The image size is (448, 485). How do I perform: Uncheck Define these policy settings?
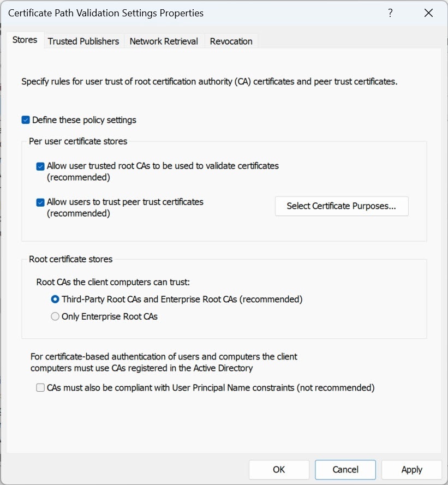pyautogui.click(x=26, y=120)
